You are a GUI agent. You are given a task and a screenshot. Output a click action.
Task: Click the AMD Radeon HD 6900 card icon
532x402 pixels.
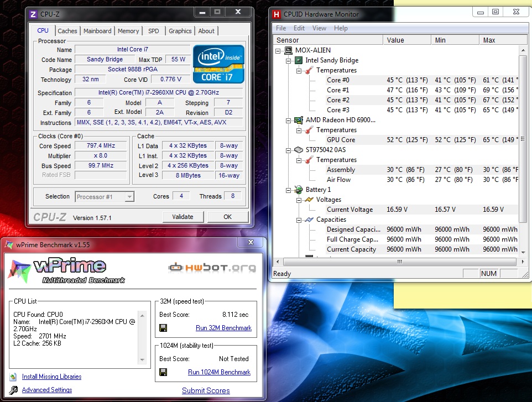(x=299, y=120)
